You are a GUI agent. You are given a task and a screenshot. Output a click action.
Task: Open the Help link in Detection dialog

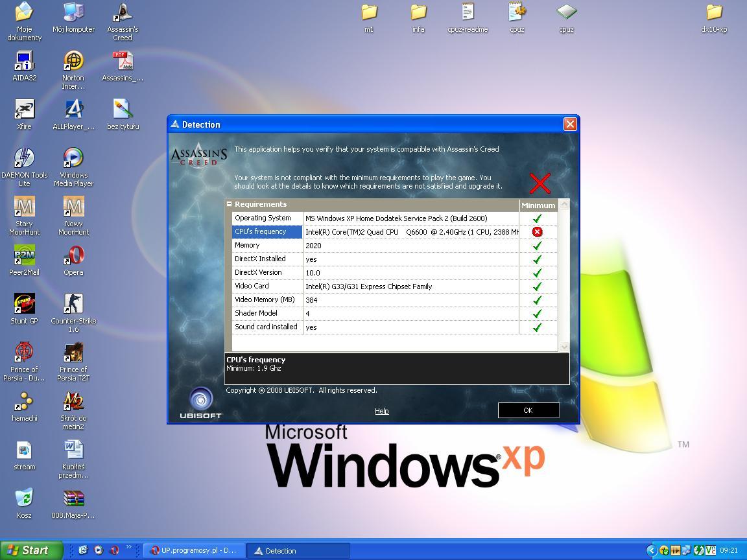click(x=381, y=411)
